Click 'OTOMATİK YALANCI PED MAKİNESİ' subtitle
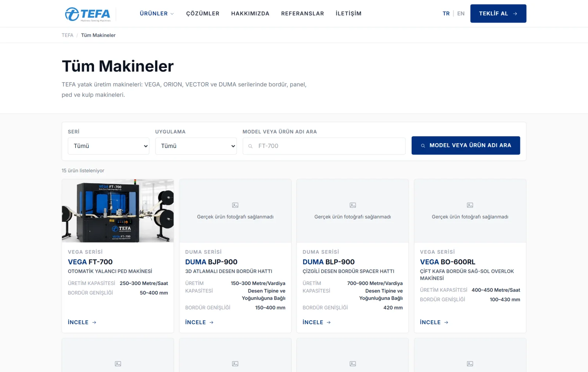 pos(110,271)
